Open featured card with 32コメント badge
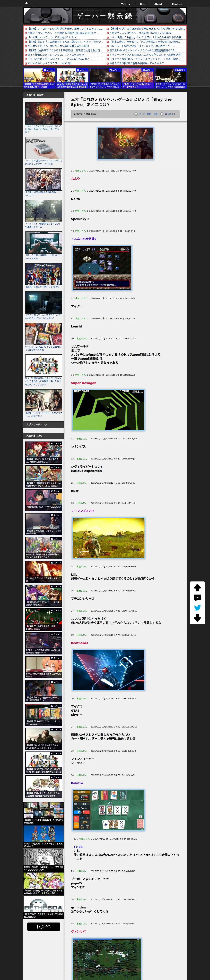The image size is (210, 980). point(39,78)
